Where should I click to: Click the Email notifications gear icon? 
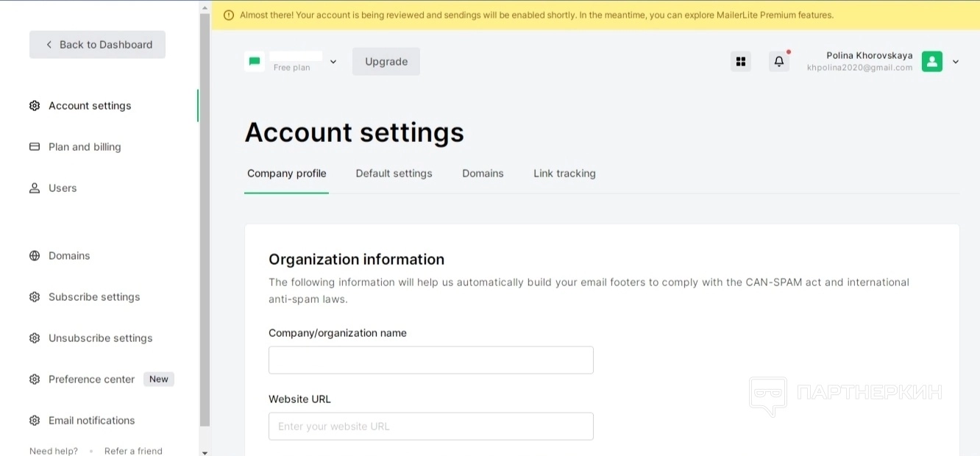click(35, 421)
